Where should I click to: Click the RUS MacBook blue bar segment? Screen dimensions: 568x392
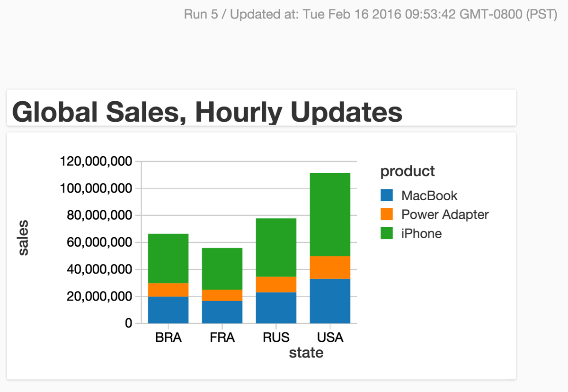coord(276,308)
